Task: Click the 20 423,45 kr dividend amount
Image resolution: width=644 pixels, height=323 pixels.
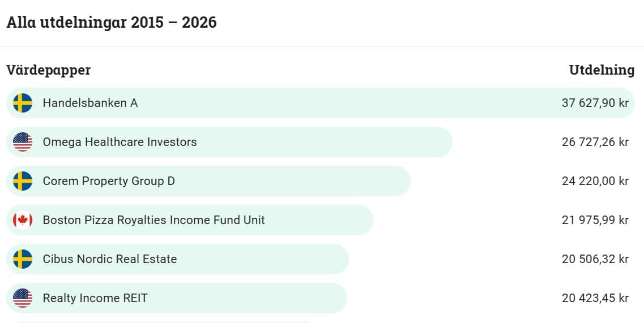Action: pos(595,298)
